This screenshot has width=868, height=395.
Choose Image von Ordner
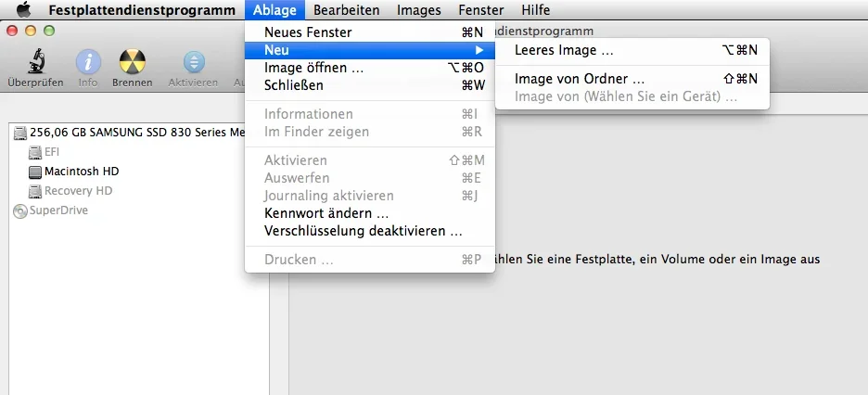(580, 79)
